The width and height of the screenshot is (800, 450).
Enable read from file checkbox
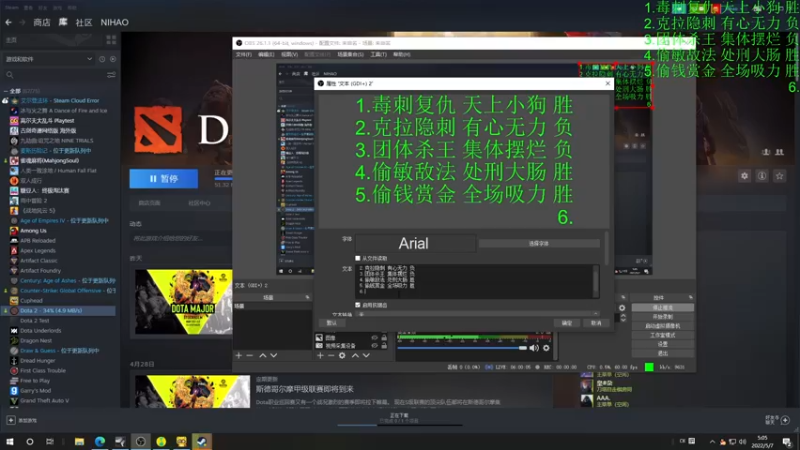(358, 258)
